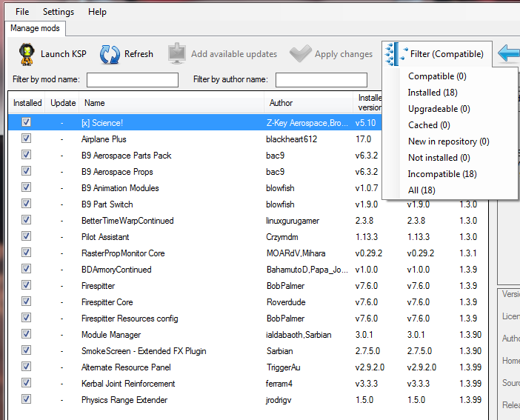This screenshot has width=520, height=420.
Task: Uncheck installed box for B9 Aerospace Parts Pack
Action: pos(26,155)
